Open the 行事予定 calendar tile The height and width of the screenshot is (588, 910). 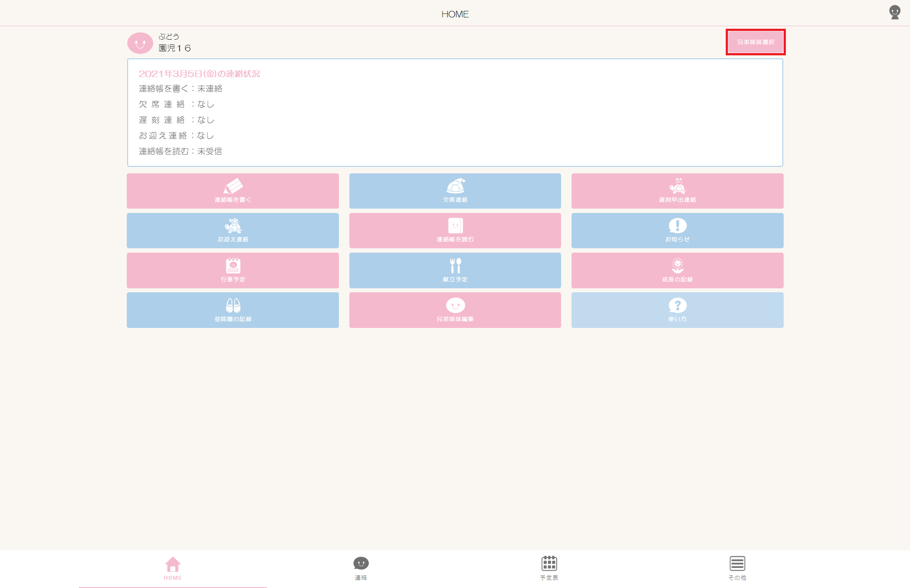point(233,270)
